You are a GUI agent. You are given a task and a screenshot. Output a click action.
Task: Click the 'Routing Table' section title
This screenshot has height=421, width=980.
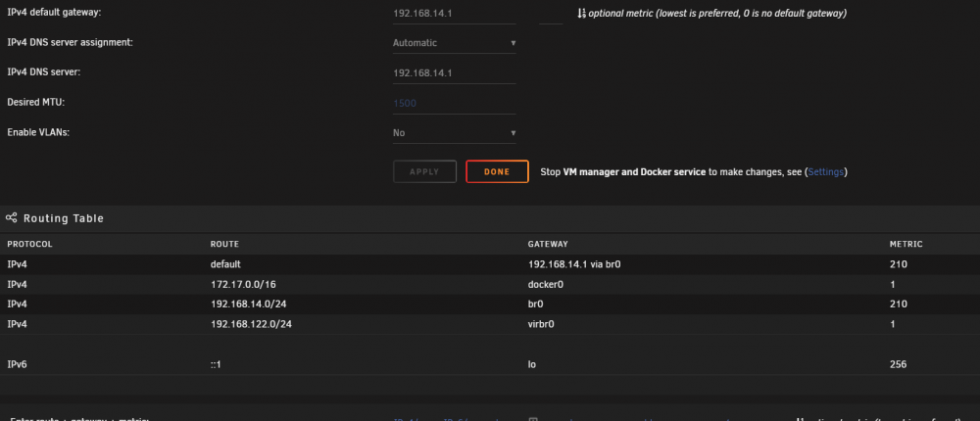[x=64, y=218]
